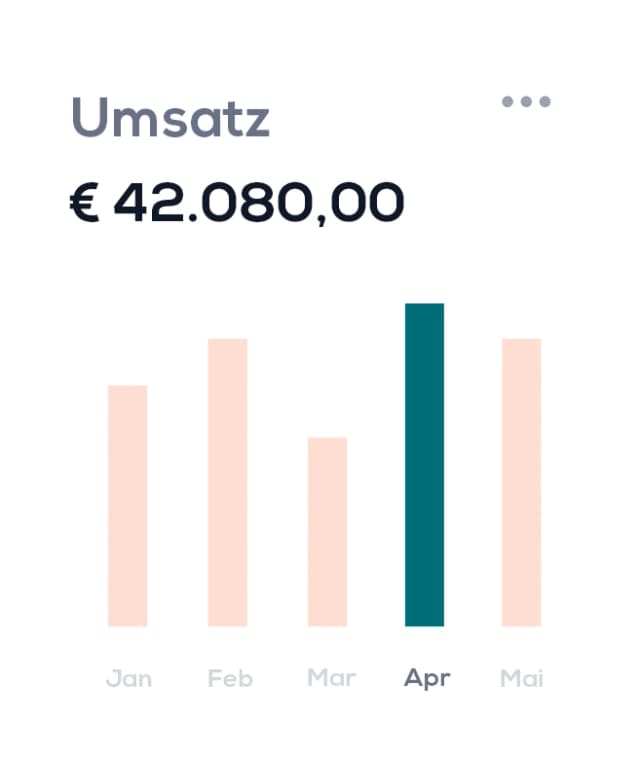Screen dimensions: 640x758
Task: Click the euro currency symbol
Action: (85, 203)
